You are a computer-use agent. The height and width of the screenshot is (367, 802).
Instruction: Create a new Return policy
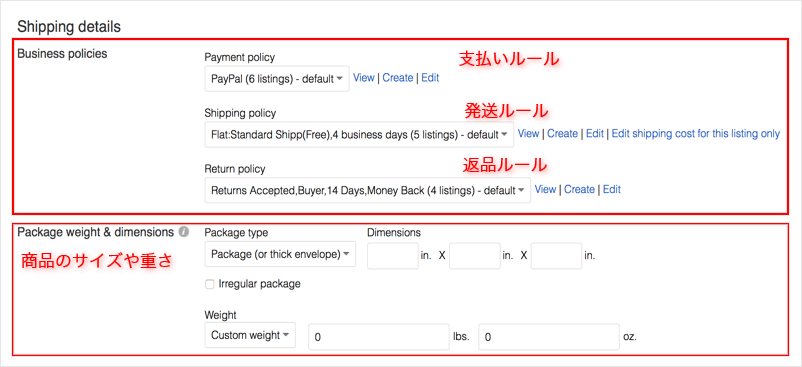580,189
